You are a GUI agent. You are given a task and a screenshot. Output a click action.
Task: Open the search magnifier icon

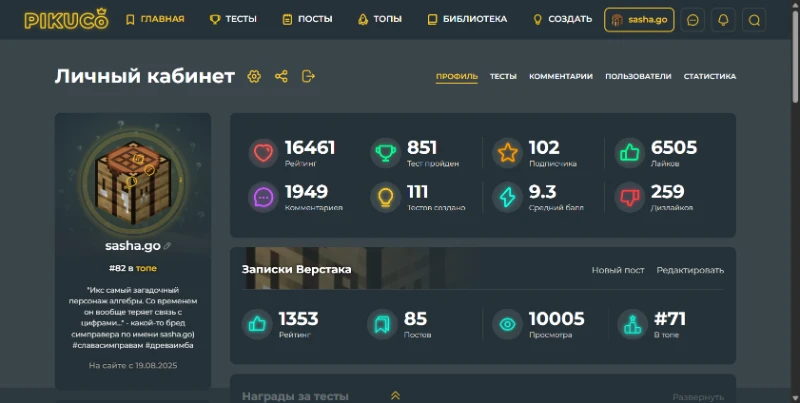point(754,20)
